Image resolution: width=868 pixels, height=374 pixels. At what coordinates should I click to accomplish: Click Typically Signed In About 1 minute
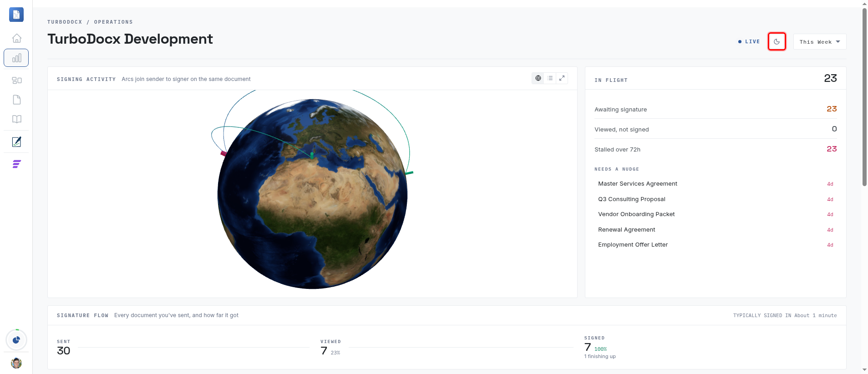point(785,315)
